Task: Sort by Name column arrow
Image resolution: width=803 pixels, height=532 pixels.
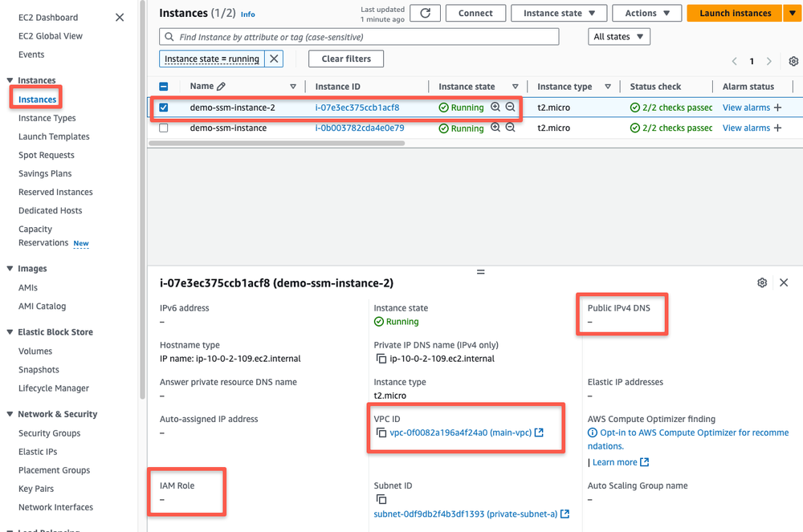Action: pyautogui.click(x=293, y=87)
